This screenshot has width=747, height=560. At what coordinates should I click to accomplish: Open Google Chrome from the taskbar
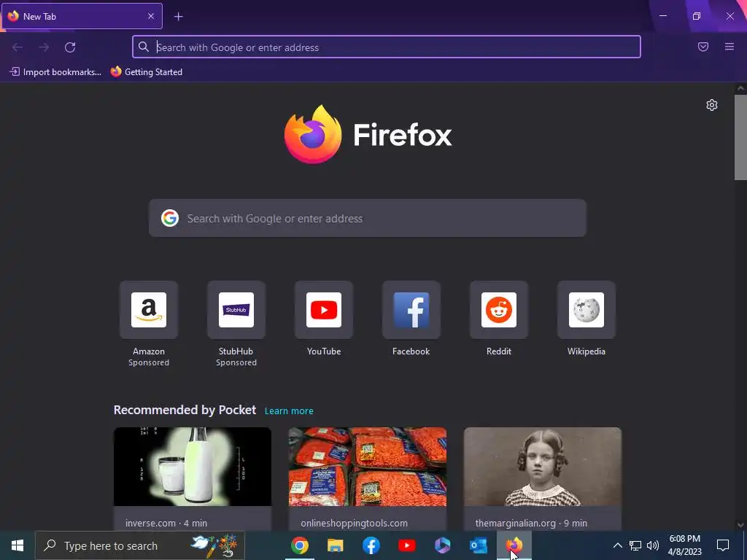pyautogui.click(x=300, y=545)
